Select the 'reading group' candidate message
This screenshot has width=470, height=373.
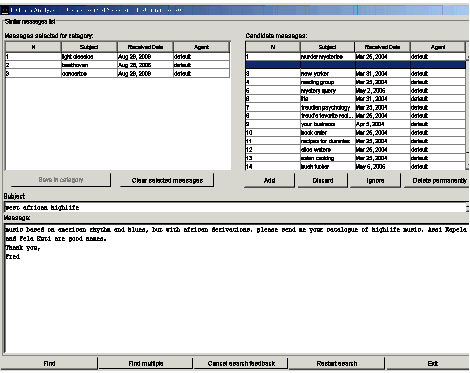[355, 82]
